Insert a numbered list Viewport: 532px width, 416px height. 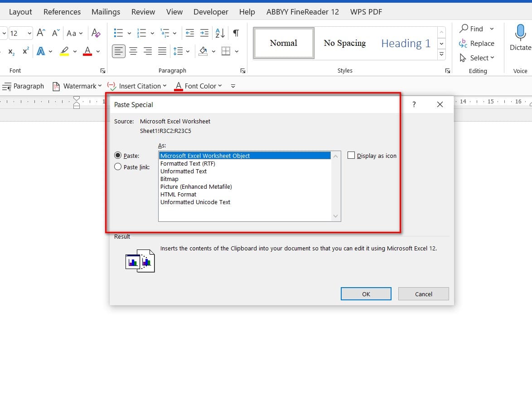141,33
